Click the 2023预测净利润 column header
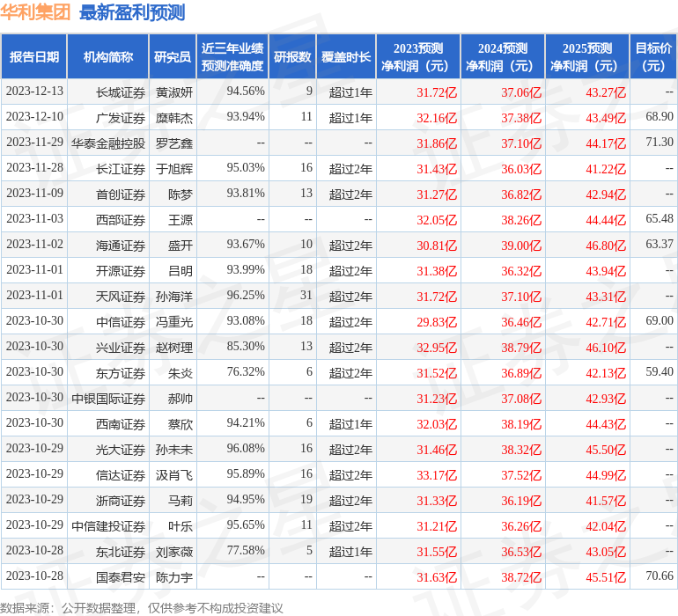The image size is (678, 616). coord(418,56)
